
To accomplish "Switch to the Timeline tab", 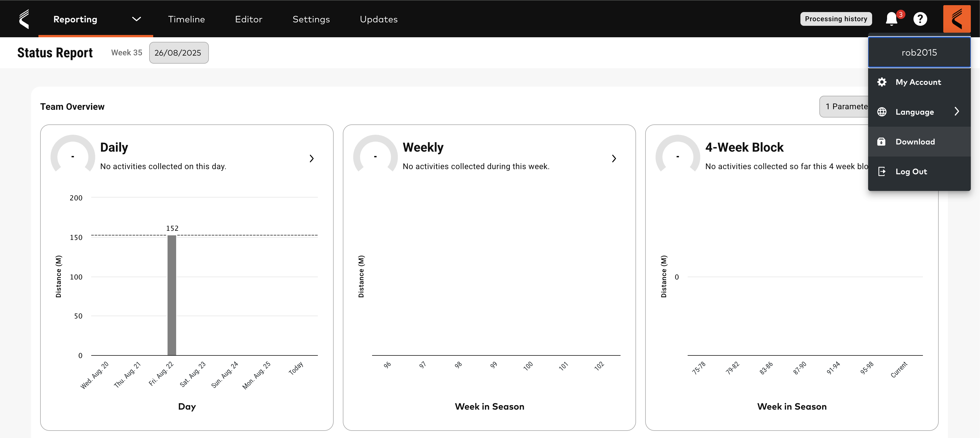I will coord(186,19).
